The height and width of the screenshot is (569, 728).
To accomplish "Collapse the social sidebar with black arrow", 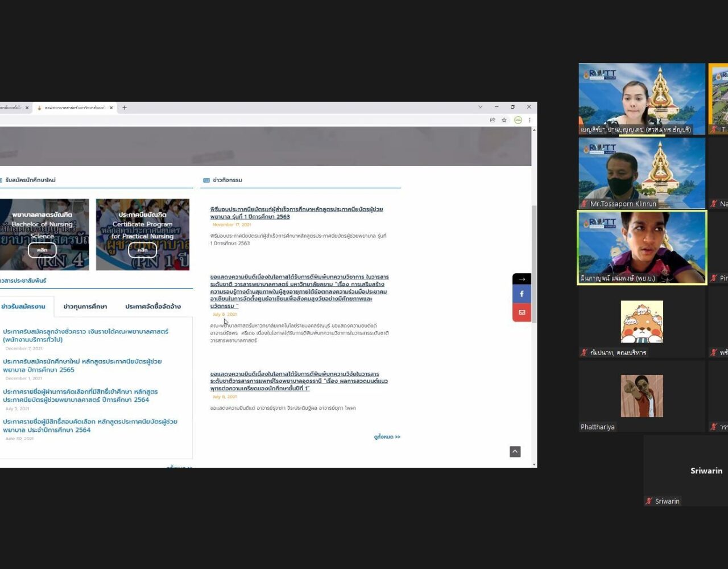I will [x=522, y=279].
